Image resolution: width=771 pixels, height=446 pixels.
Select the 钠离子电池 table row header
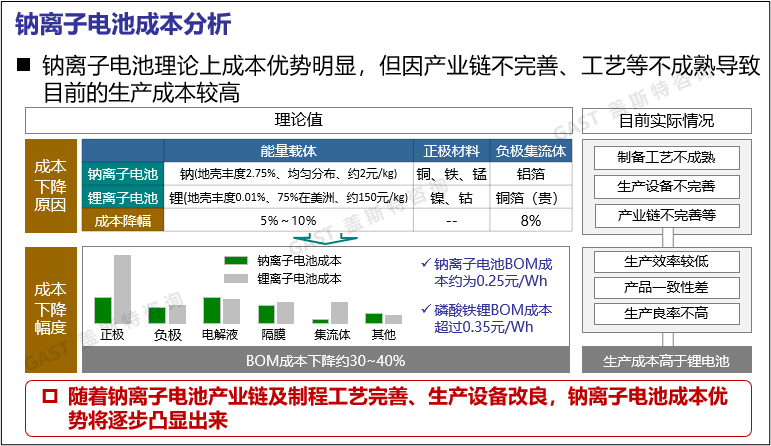click(x=123, y=174)
